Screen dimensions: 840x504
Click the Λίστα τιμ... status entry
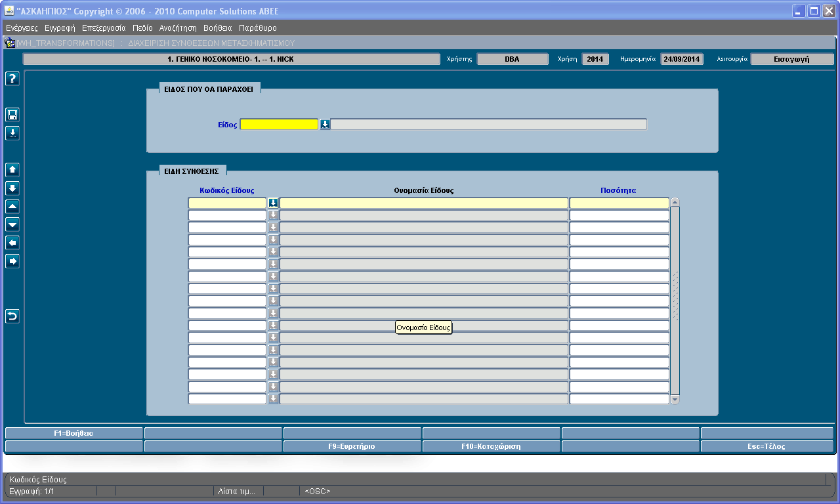pyautogui.click(x=238, y=491)
